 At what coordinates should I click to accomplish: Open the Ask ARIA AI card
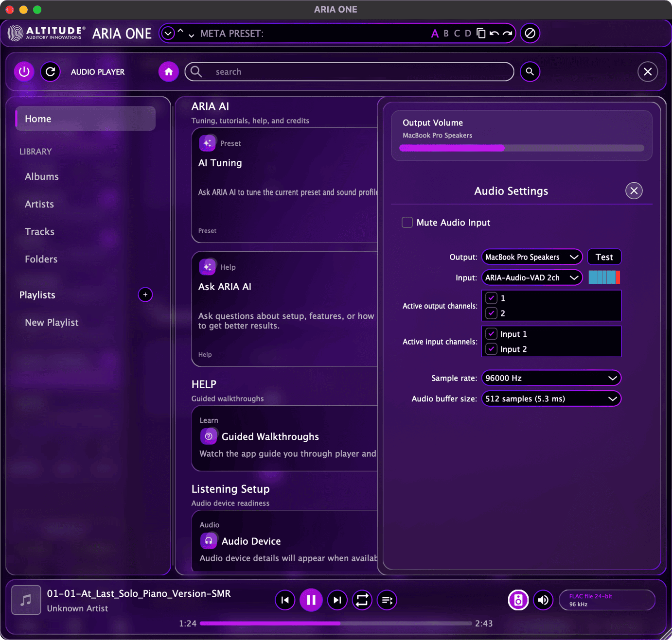coord(285,309)
